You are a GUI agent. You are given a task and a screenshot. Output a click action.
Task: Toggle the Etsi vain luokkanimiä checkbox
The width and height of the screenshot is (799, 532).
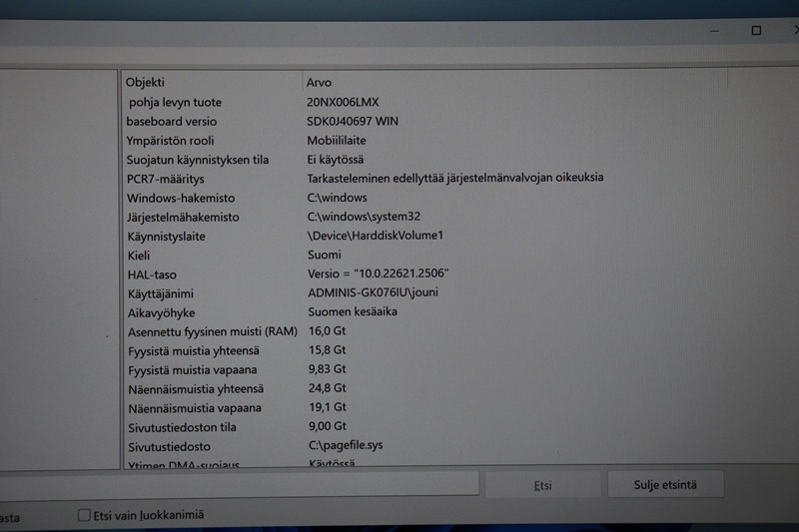84,515
